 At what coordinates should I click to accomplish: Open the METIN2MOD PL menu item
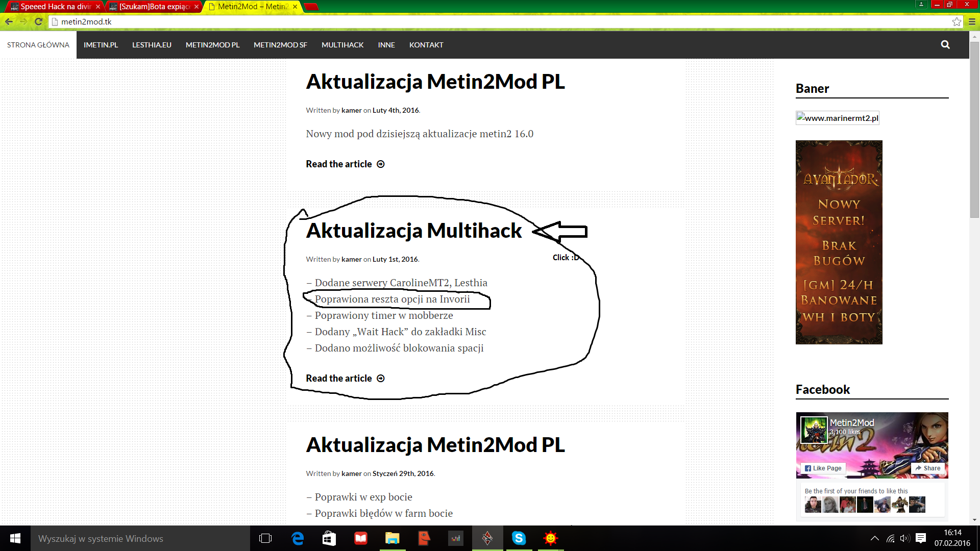coord(212,45)
